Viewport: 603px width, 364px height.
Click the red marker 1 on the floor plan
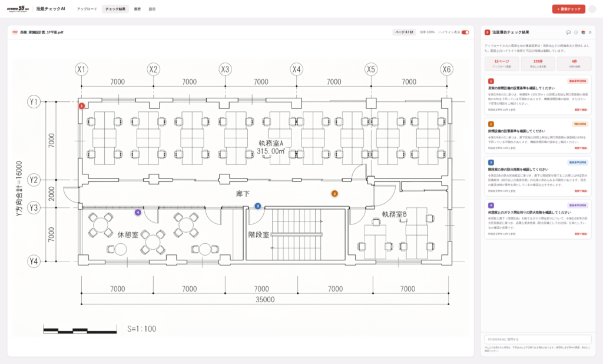coord(81,106)
